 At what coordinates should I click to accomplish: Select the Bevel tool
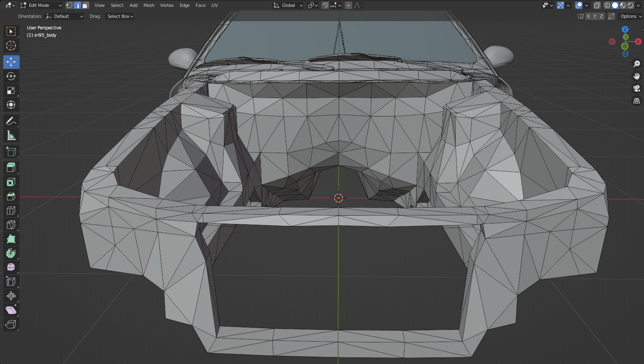coord(11,196)
